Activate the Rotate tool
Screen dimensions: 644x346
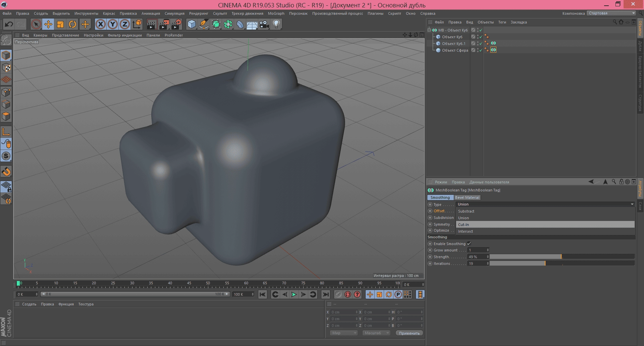coord(72,24)
